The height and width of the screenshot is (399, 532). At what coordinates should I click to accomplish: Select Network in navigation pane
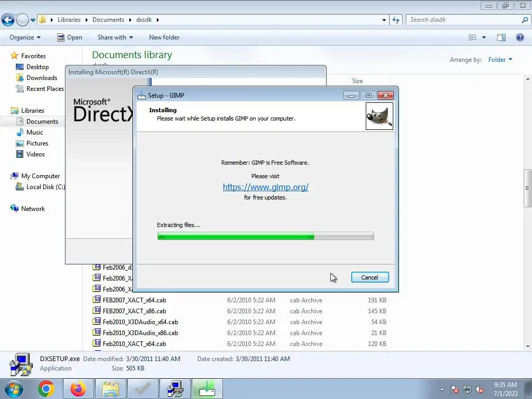(33, 209)
